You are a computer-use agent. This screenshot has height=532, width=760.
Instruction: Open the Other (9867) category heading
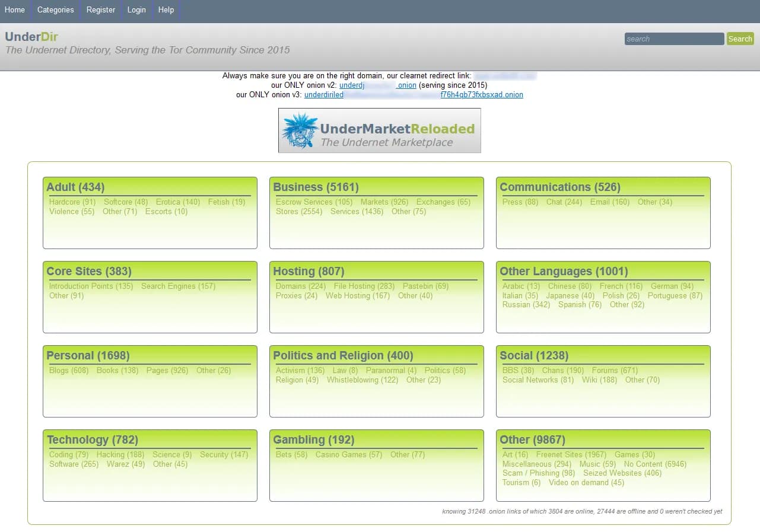[x=532, y=440]
